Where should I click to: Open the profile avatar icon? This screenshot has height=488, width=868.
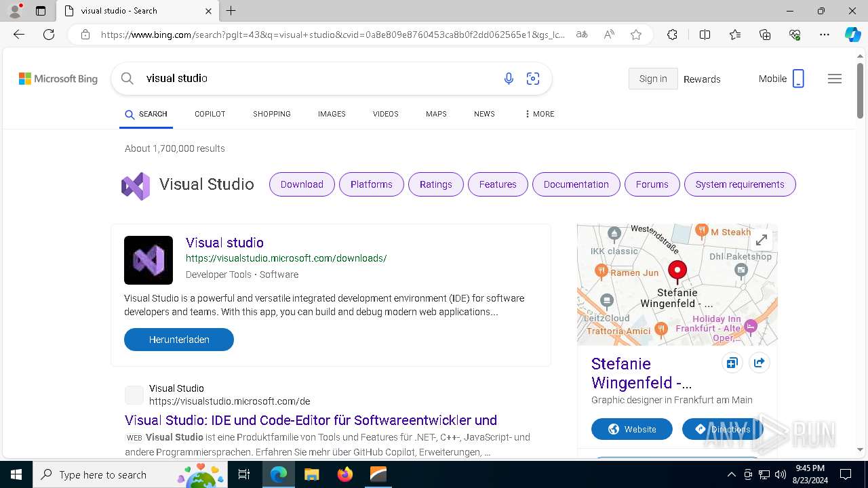point(15,10)
